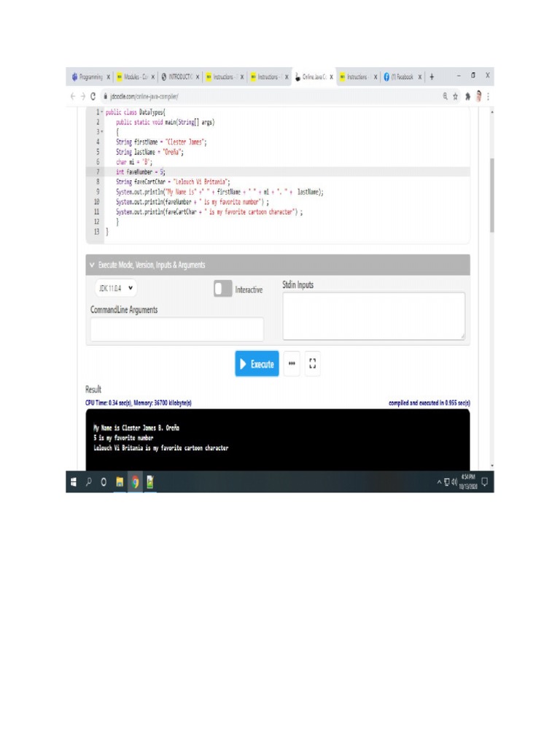Open the JDK 11.0.4 version dropdown
Image resolution: width=560 pixels, height=747 pixels.
point(116,288)
